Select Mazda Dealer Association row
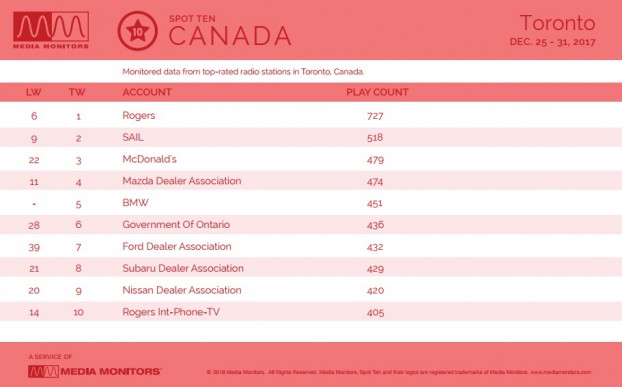This screenshot has width=622, height=387. tap(311, 181)
